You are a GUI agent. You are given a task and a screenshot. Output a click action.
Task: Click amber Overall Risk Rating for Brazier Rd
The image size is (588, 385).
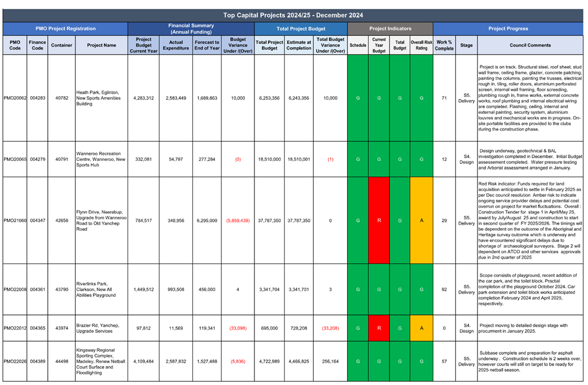coord(421,328)
